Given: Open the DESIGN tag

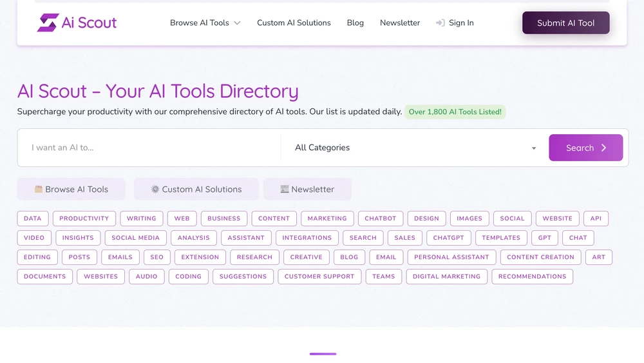Looking at the screenshot, I should 426,219.
